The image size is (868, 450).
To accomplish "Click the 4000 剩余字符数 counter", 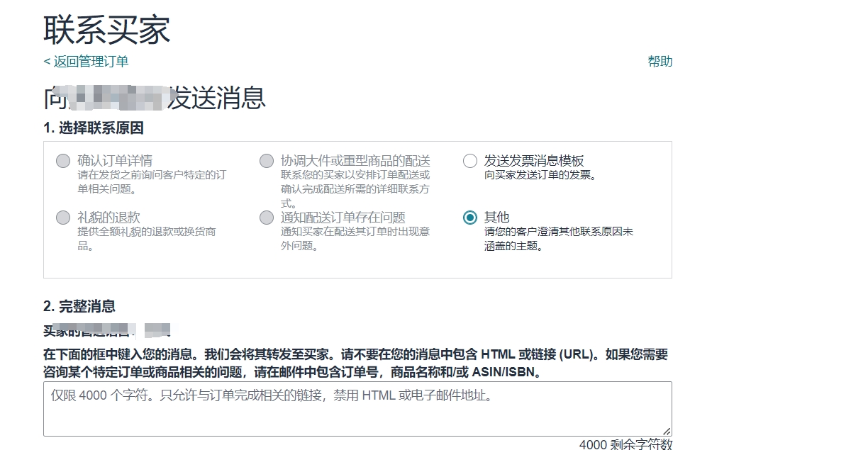I will tap(625, 444).
